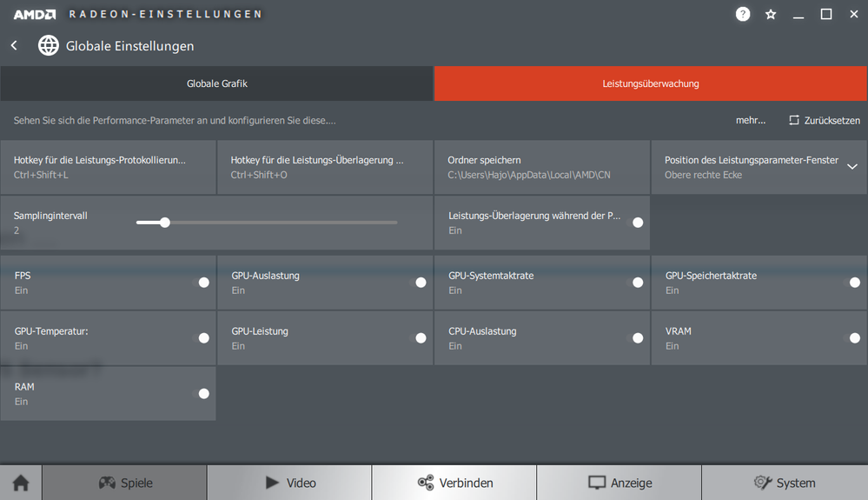Click the back arrow icon
868x500 pixels.
[14, 45]
